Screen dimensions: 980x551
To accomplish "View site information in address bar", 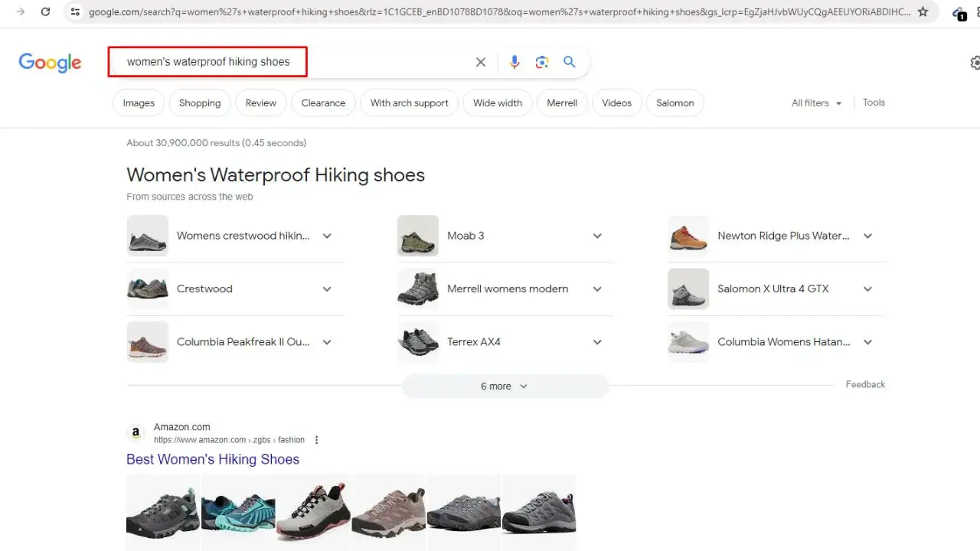I will [x=74, y=11].
